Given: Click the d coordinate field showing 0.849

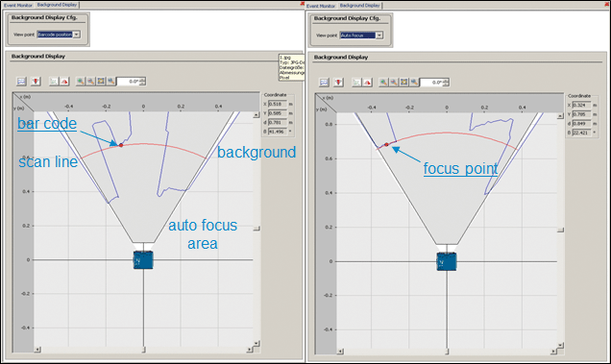Looking at the screenshot, I should point(582,123).
